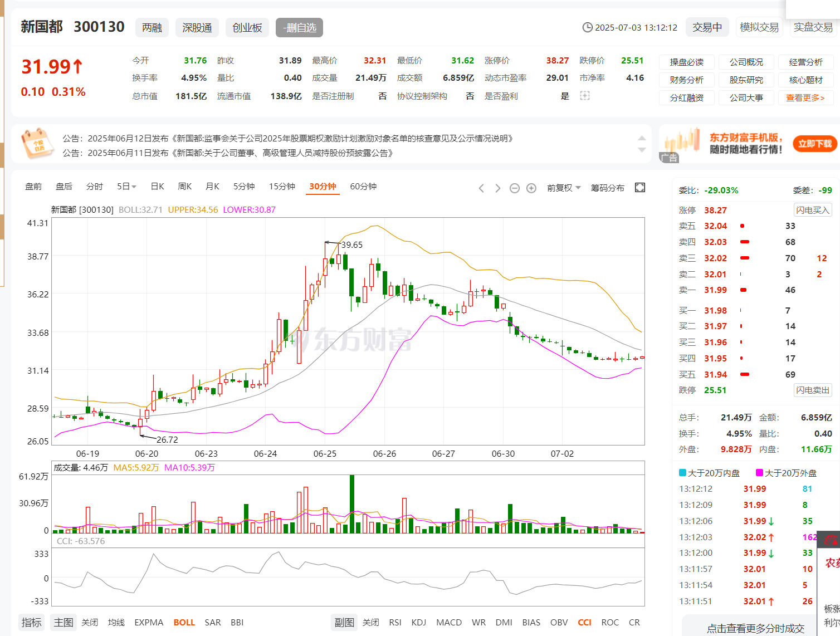Open 操盘必读 link
The height and width of the screenshot is (636, 840).
click(687, 62)
